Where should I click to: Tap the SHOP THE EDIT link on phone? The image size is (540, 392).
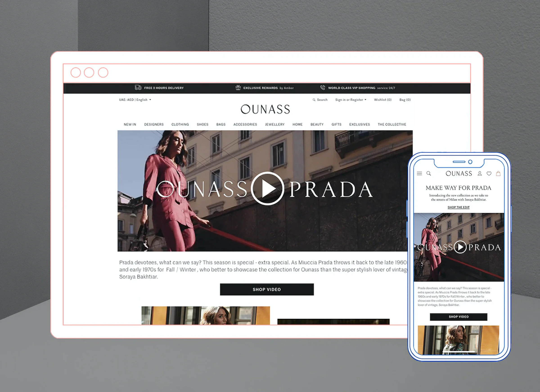(459, 207)
